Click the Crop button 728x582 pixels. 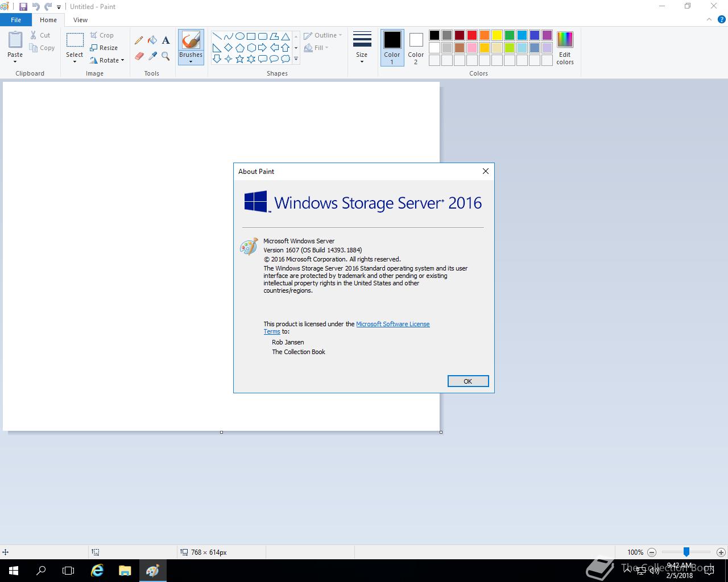point(102,35)
